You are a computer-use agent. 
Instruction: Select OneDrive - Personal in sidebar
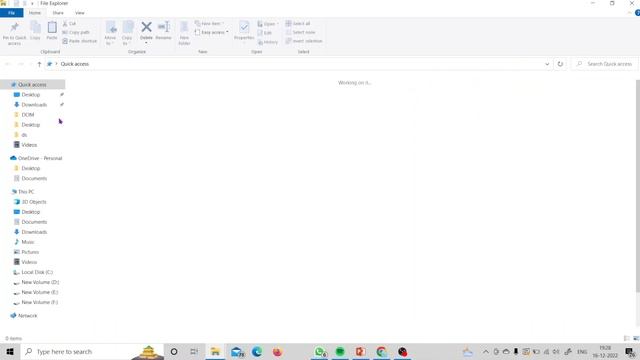coord(40,158)
